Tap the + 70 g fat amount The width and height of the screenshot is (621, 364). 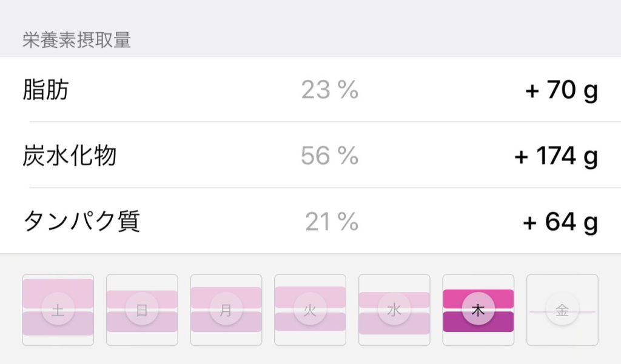point(561,90)
